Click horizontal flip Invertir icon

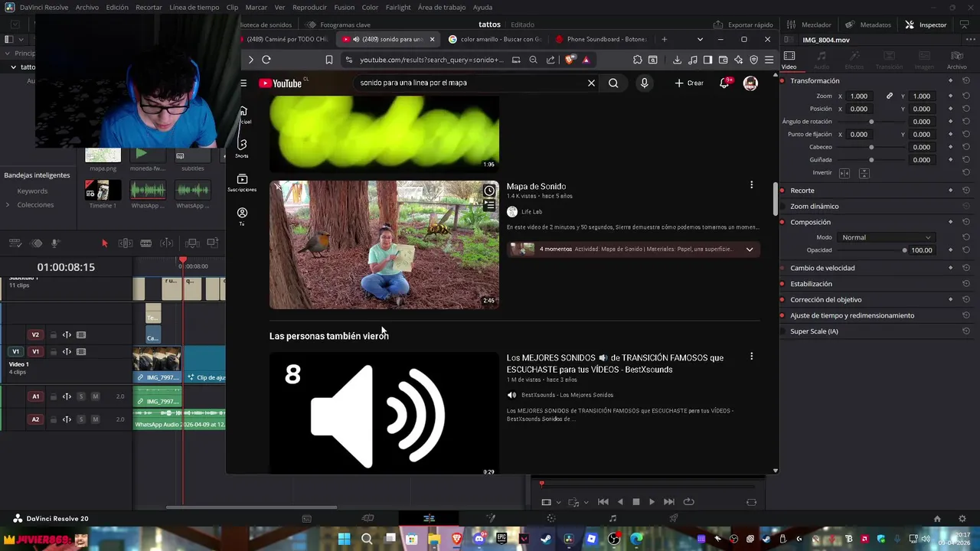(844, 173)
